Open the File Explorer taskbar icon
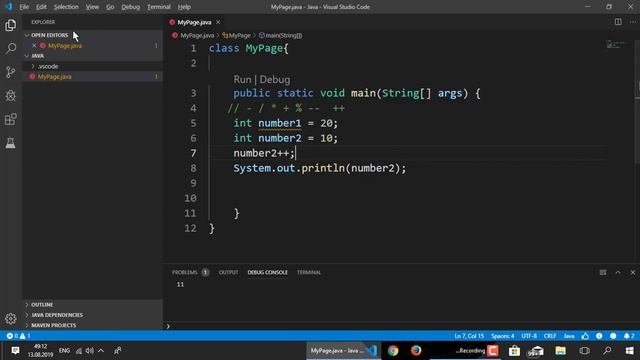Image resolution: width=640 pixels, height=360 pixels. (x=560, y=351)
